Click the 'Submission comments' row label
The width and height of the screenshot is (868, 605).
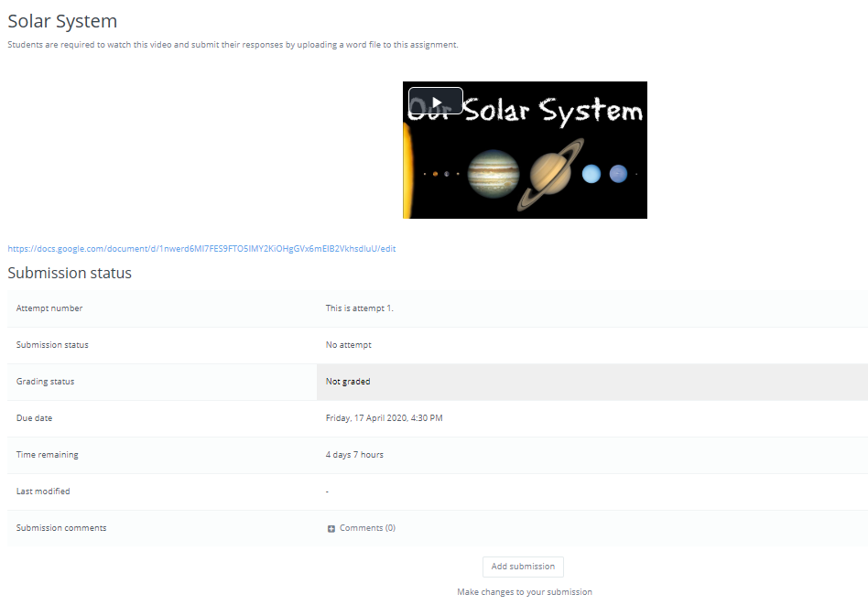point(61,528)
